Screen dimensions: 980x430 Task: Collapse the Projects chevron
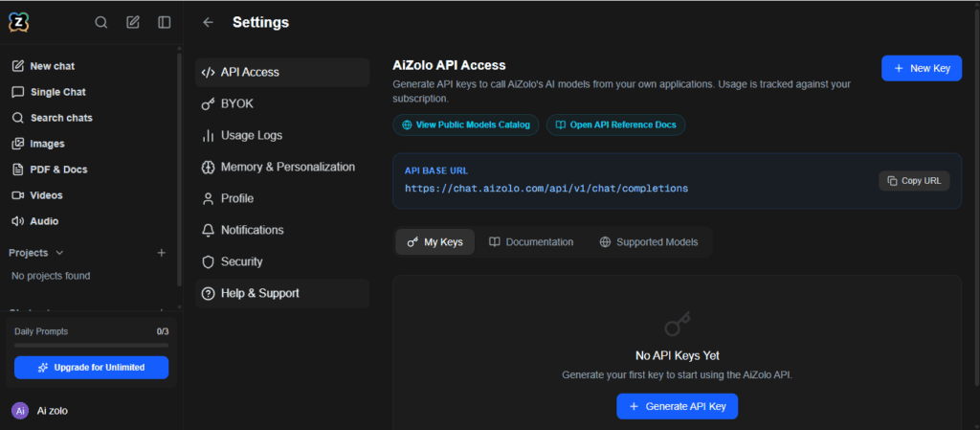(60, 253)
